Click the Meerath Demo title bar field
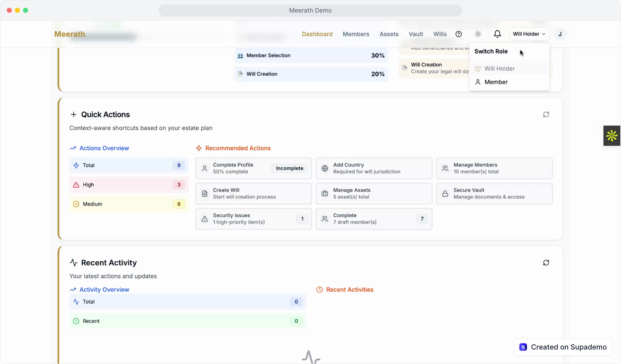 [310, 10]
